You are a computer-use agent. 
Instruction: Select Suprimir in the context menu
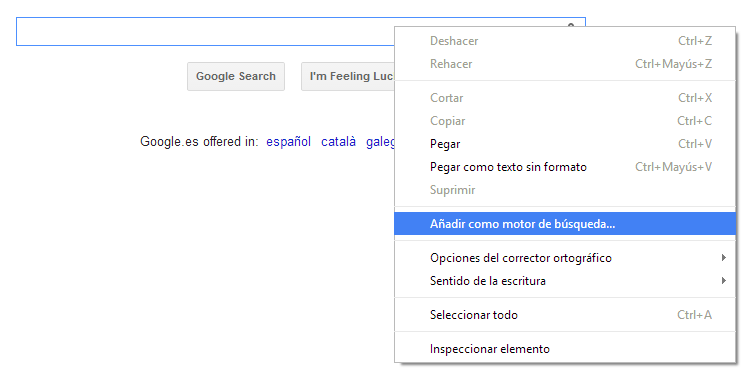[x=565, y=190]
